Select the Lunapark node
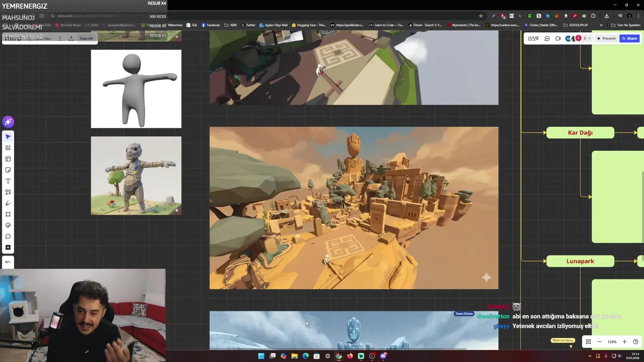Screen dimensions: 644x362 pos(580,261)
